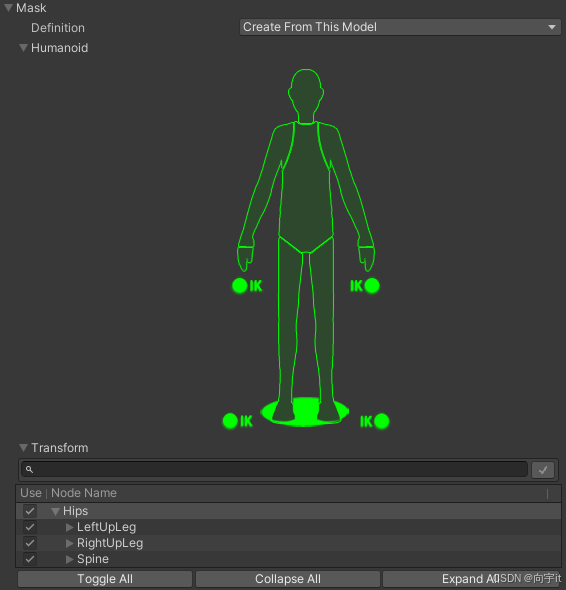Collapse the Mask section foldout

(x=8, y=8)
